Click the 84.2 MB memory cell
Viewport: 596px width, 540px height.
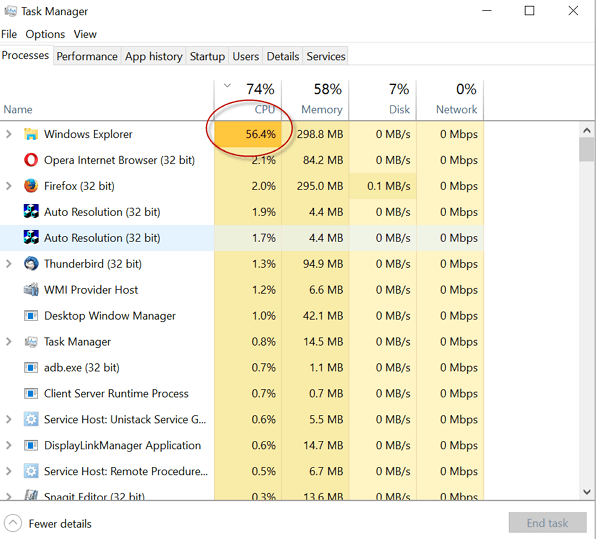pyautogui.click(x=315, y=160)
